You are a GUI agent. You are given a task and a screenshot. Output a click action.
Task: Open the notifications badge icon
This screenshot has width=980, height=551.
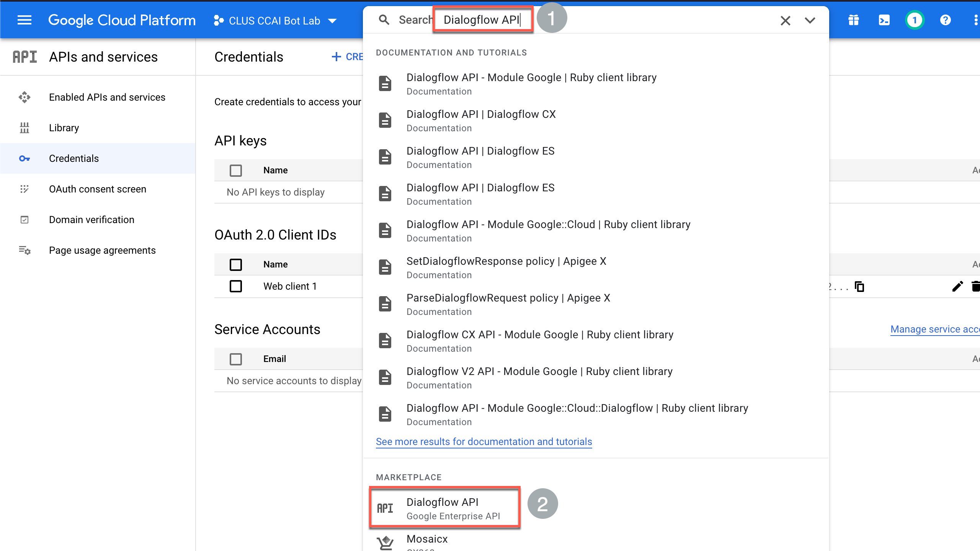coord(915,20)
